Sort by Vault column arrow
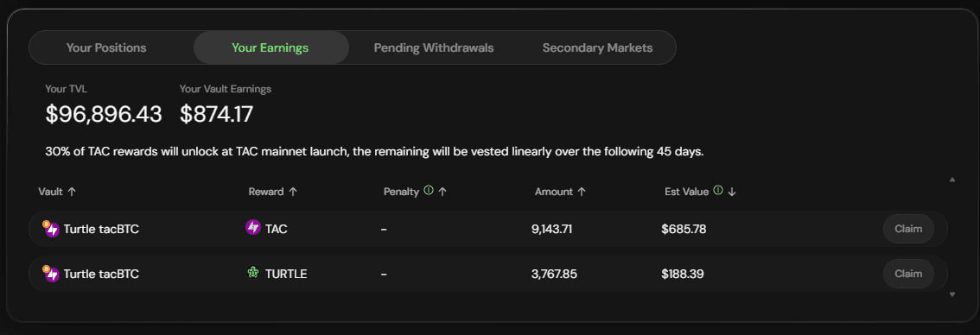This screenshot has width=980, height=335. [71, 192]
